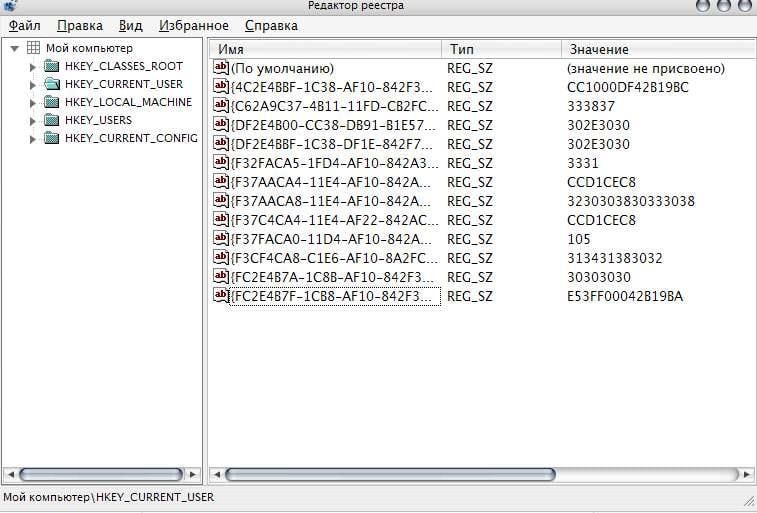Select value name {4C2E4BBF-1C38-AF10-842F3...

coord(332,87)
